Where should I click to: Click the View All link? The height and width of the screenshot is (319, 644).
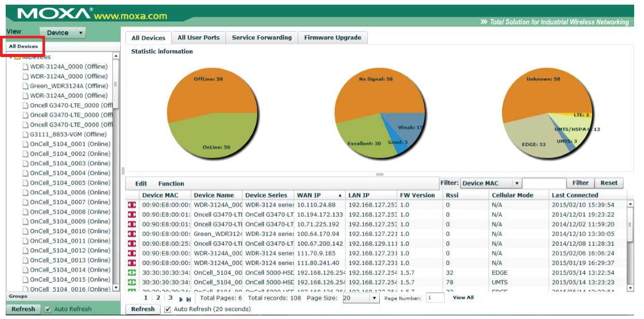[x=463, y=298]
